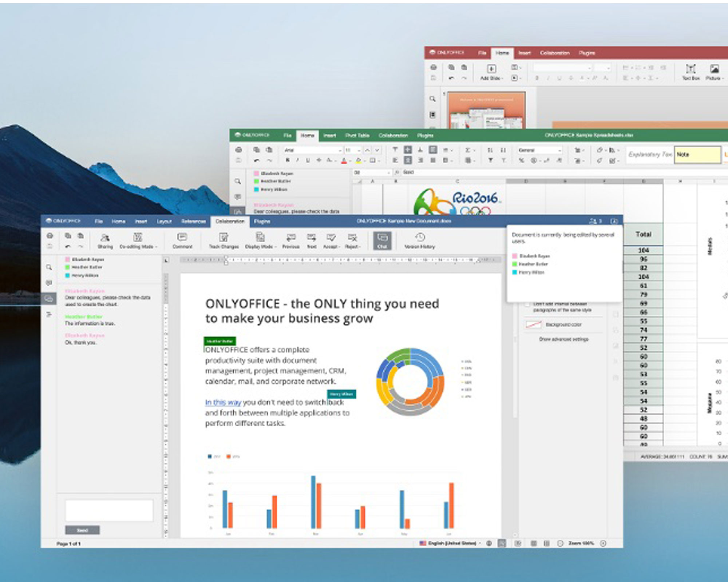Click users count icon in document header
728x582 pixels.
(x=595, y=221)
